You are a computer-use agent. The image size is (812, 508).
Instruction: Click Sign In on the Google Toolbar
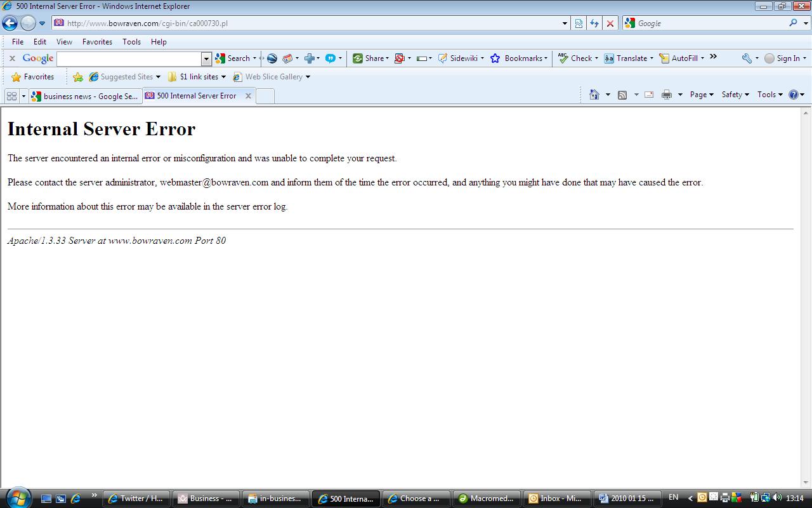click(x=785, y=58)
